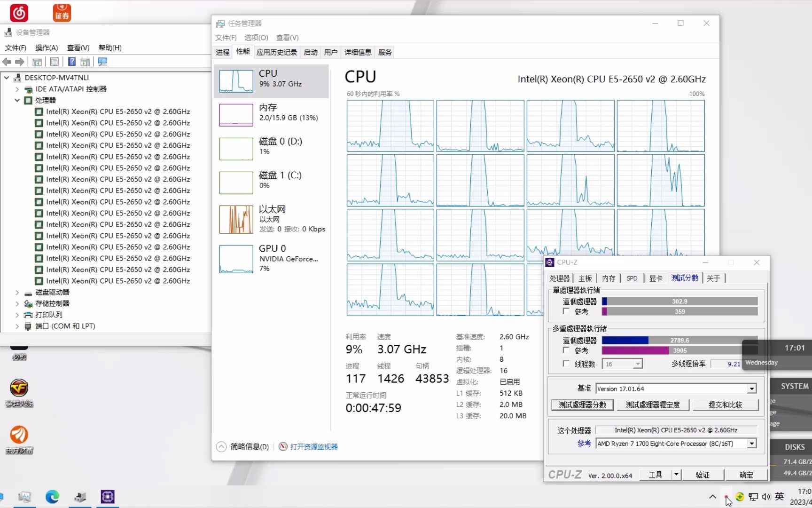Open the 工具 tools dropdown arrow in CPU-Z
This screenshot has height=508, width=812.
click(676, 475)
